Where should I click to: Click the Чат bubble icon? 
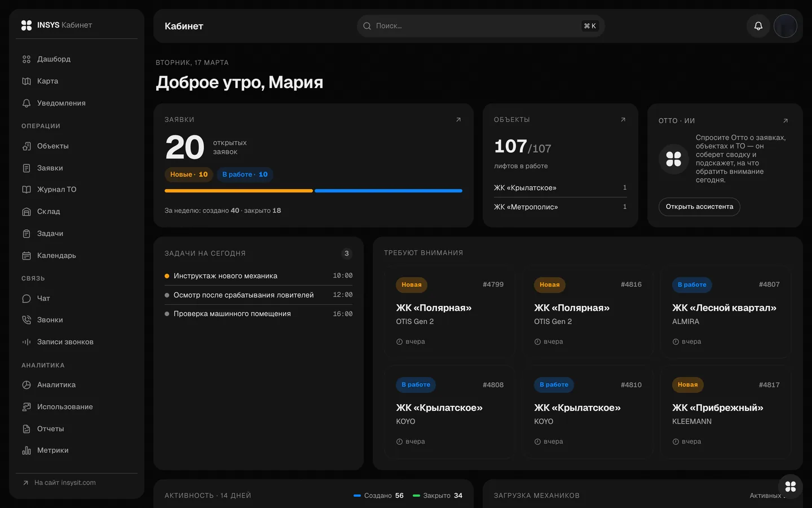click(27, 299)
